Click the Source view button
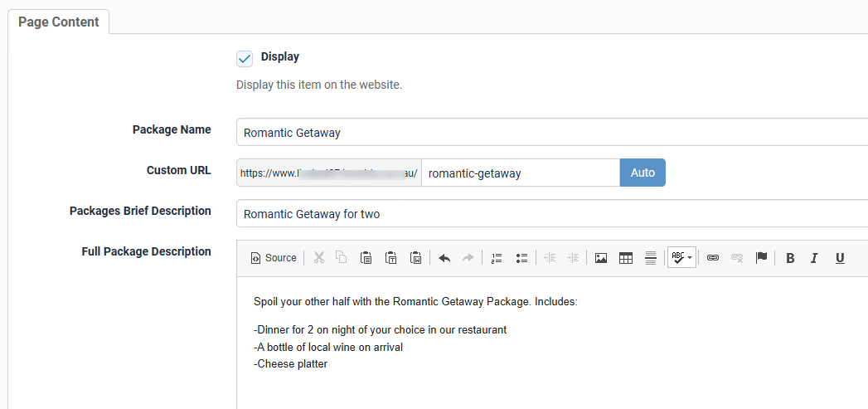The image size is (868, 409). pyautogui.click(x=274, y=258)
